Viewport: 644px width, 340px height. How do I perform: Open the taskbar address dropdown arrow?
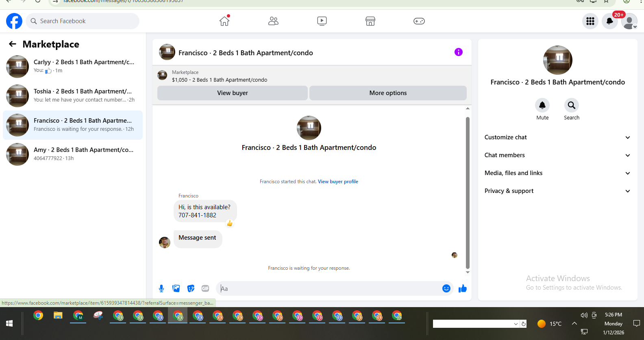516,324
